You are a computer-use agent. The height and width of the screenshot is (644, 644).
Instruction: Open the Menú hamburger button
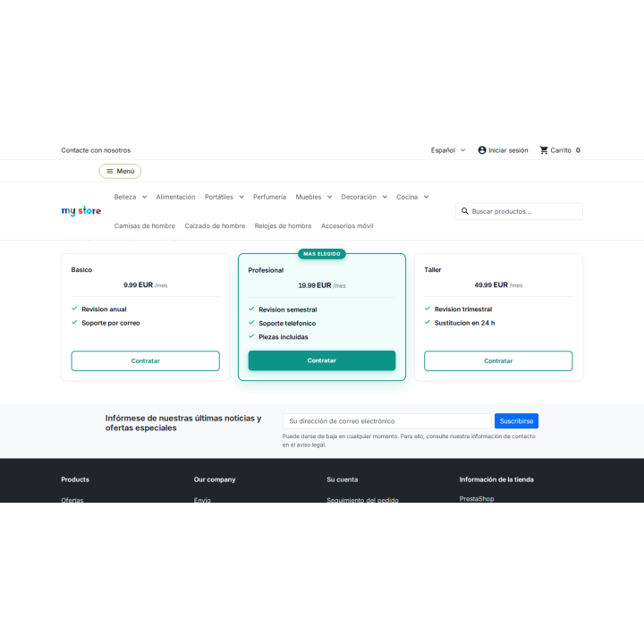[120, 171]
